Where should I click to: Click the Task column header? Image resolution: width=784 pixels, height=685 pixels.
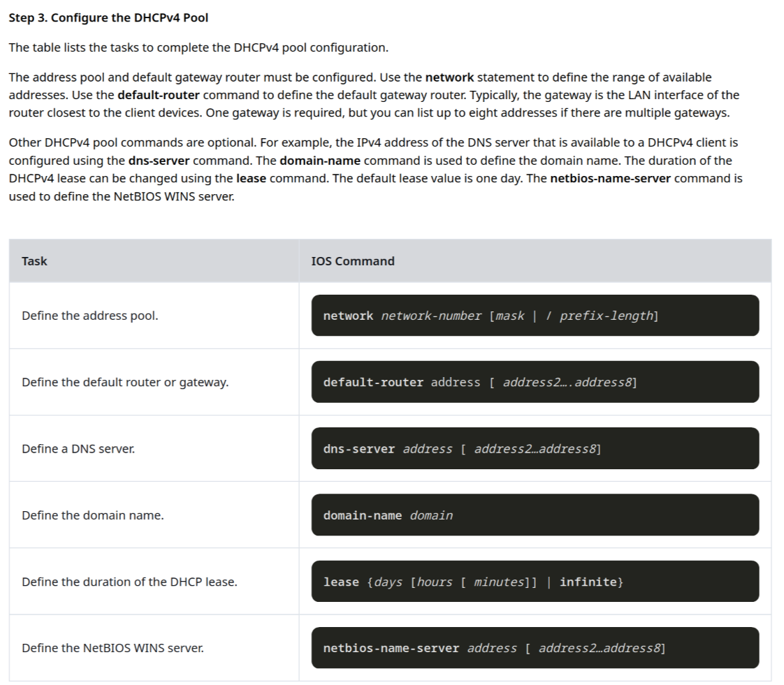(34, 261)
